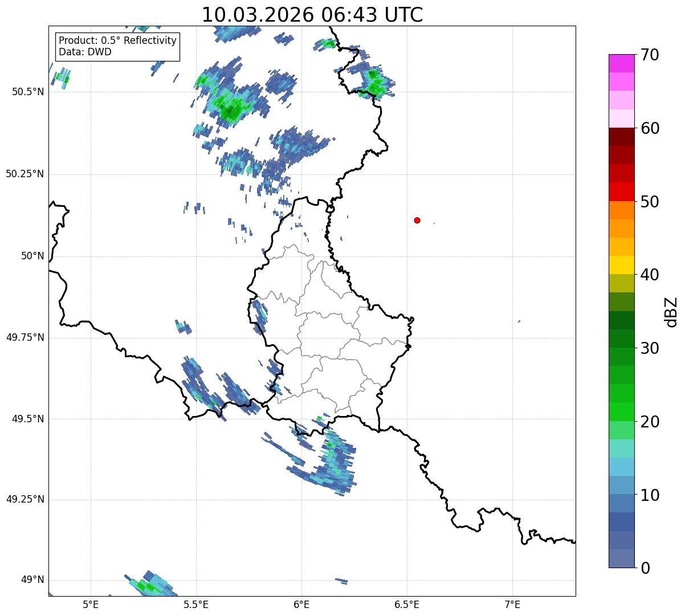Click the colorbar tick label "30"
685x616 pixels.
(x=650, y=348)
